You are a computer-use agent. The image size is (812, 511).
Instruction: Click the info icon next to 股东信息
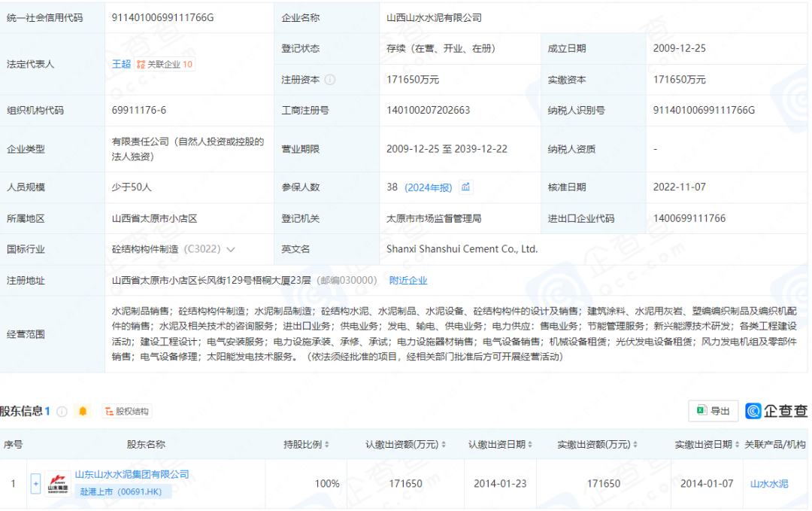(x=62, y=412)
